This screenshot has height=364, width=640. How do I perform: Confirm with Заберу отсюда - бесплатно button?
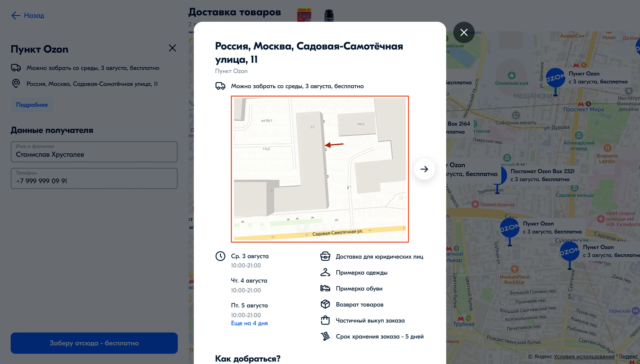94,343
